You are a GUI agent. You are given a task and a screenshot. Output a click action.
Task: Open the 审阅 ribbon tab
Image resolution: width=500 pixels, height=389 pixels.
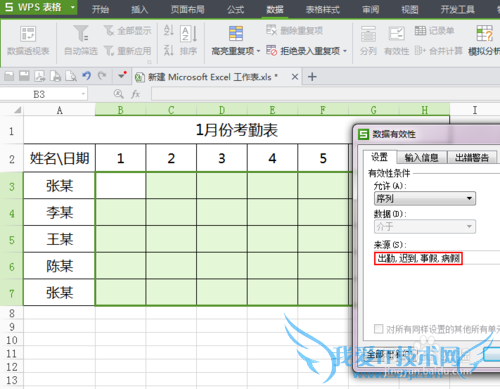click(x=371, y=9)
